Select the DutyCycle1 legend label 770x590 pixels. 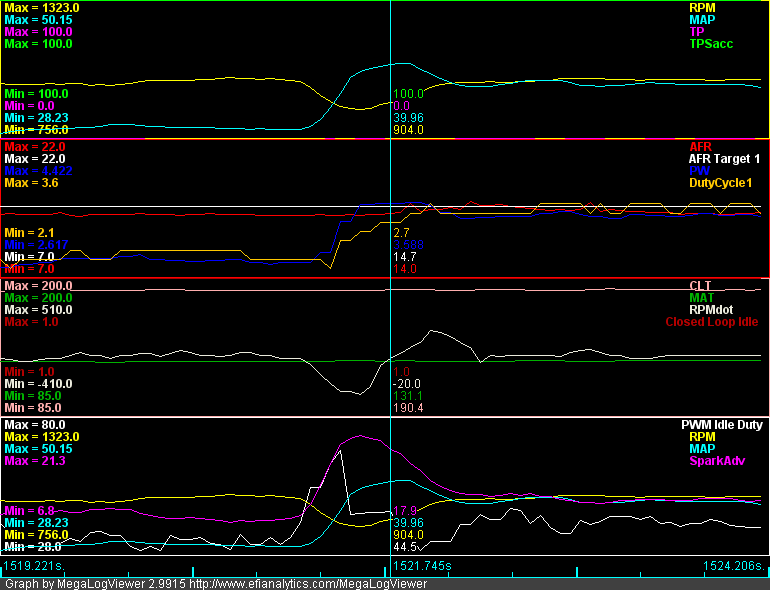[727, 183]
